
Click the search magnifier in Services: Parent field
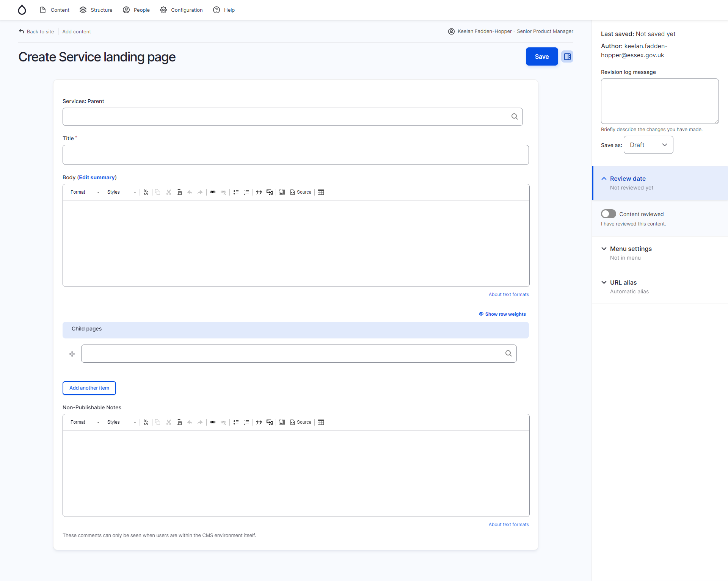tap(514, 116)
